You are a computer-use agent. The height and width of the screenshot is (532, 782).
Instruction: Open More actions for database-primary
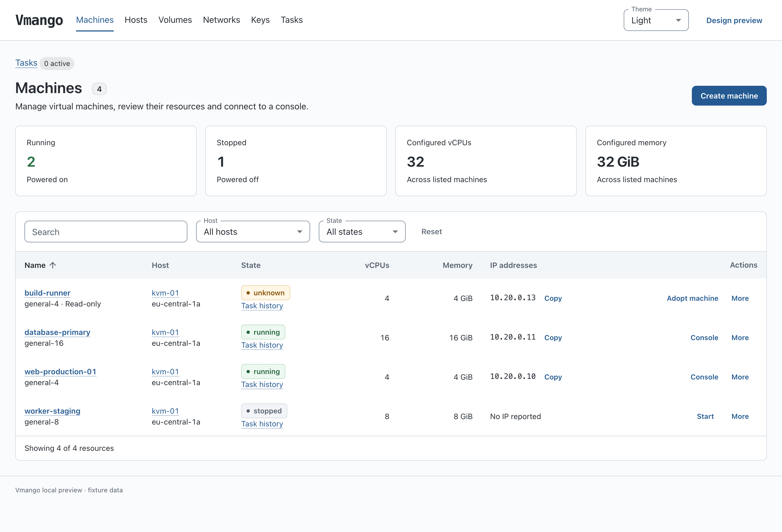click(740, 338)
